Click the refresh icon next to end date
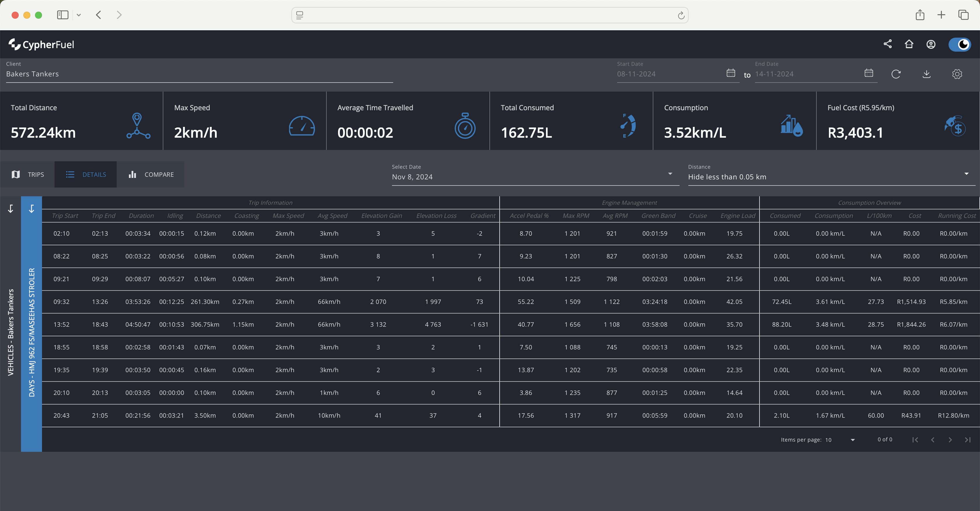Image resolution: width=980 pixels, height=511 pixels. click(896, 73)
